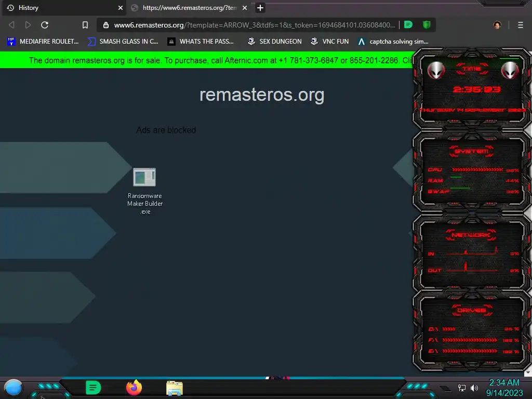
Task: Go back to previous page
Action: (x=11, y=25)
